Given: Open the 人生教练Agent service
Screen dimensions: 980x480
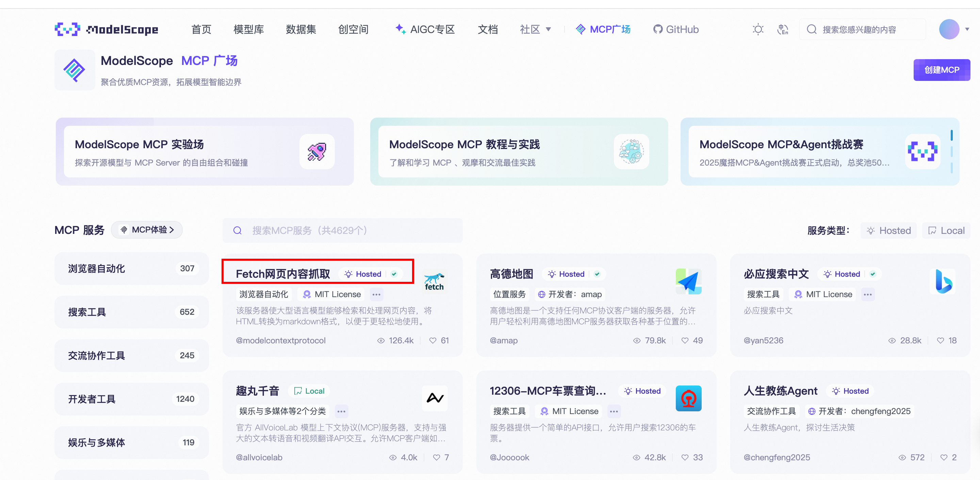Looking at the screenshot, I should click(780, 391).
